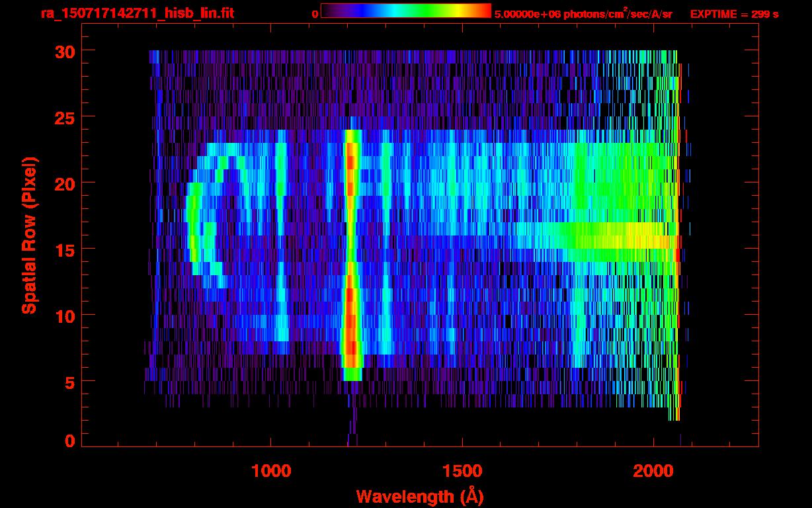Click the 1000 wavelength tick label

point(271,471)
